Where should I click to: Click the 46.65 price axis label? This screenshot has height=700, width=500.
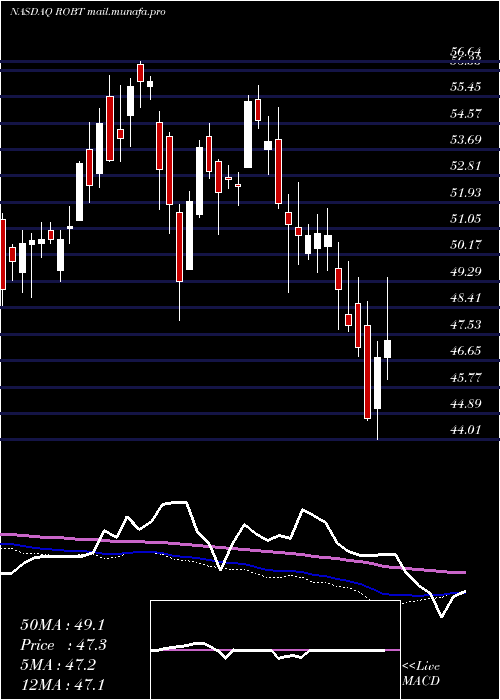coord(465,351)
